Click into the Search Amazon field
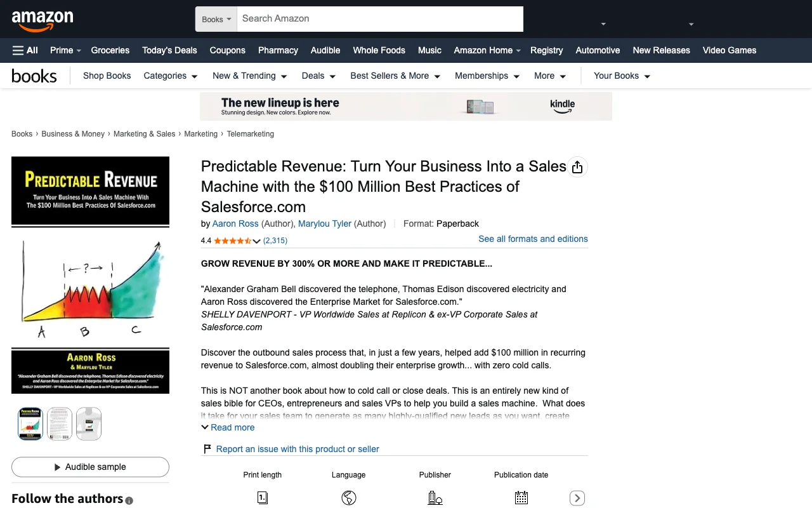This screenshot has height=508, width=812. (x=380, y=19)
